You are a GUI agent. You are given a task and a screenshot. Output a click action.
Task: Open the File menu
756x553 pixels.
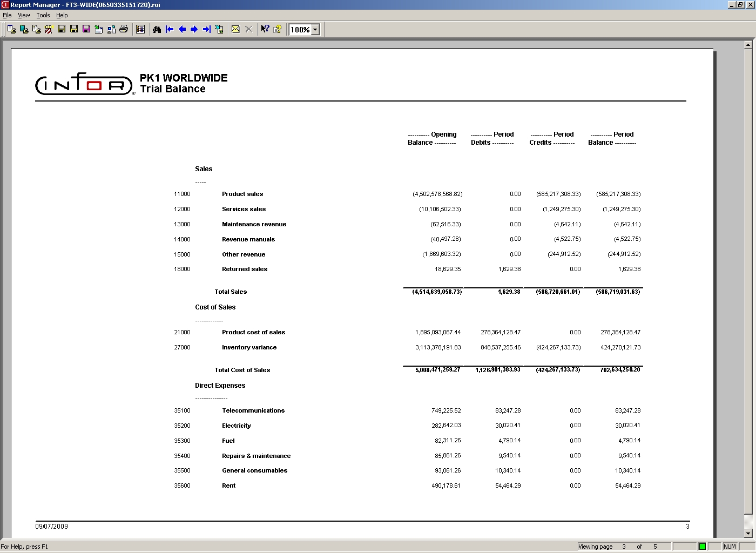tap(7, 15)
